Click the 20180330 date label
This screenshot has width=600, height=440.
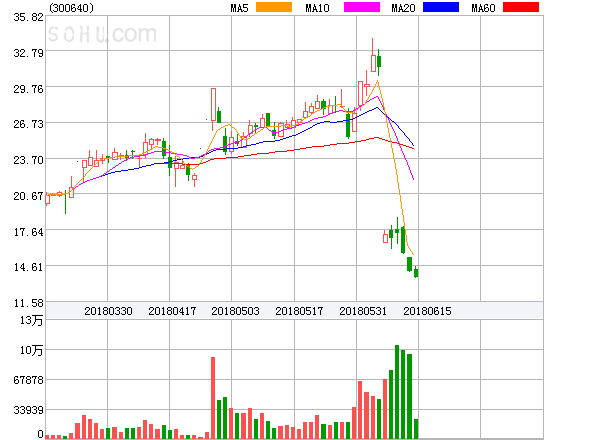coord(108,311)
